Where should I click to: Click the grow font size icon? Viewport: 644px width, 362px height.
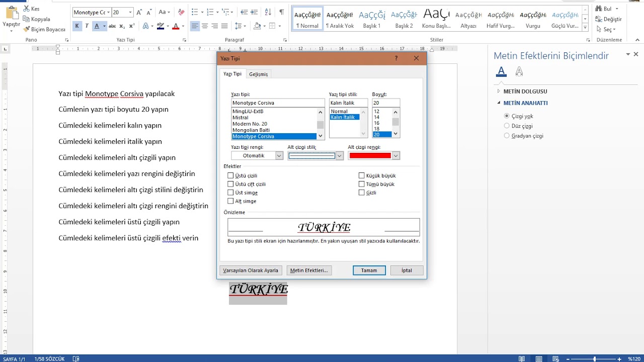coord(139,12)
